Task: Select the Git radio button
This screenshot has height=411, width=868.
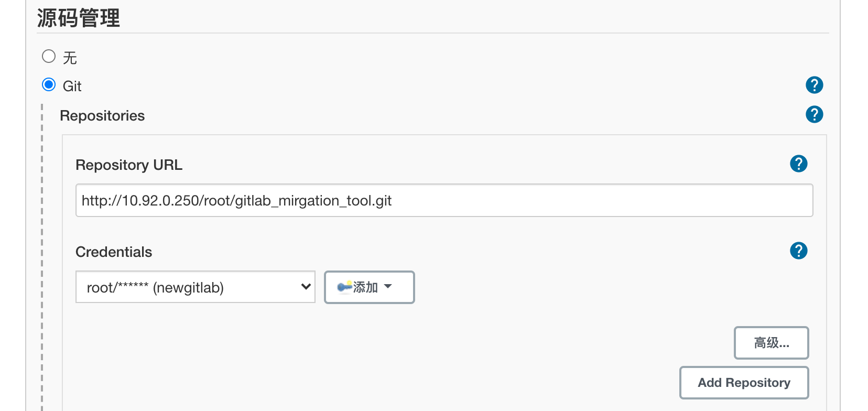Action: [x=49, y=84]
